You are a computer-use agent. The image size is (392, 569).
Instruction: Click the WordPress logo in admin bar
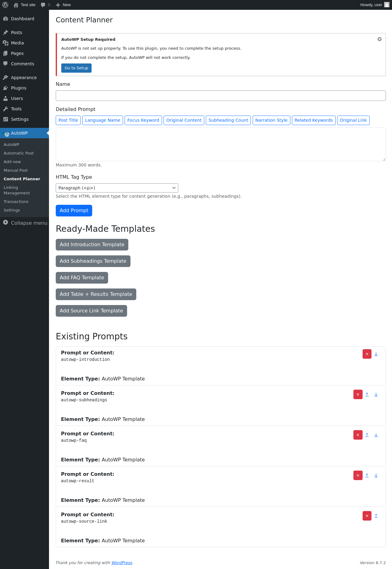pos(5,5)
